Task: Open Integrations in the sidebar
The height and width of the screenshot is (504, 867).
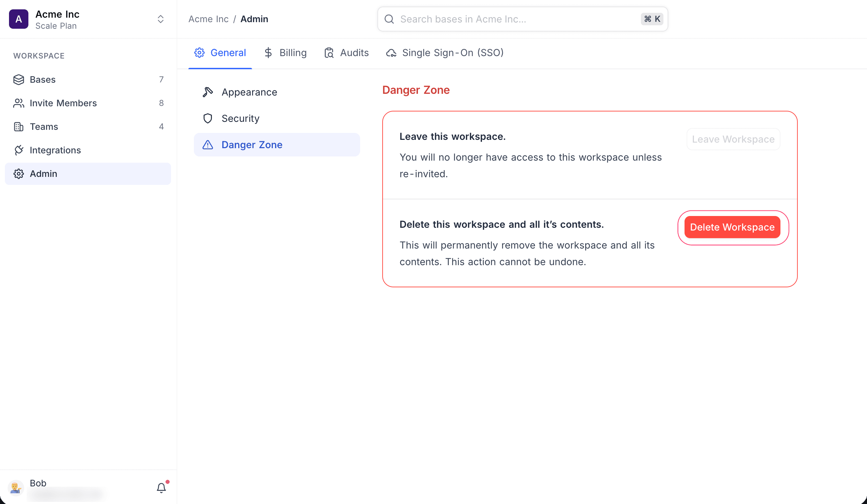Action: tap(88, 150)
